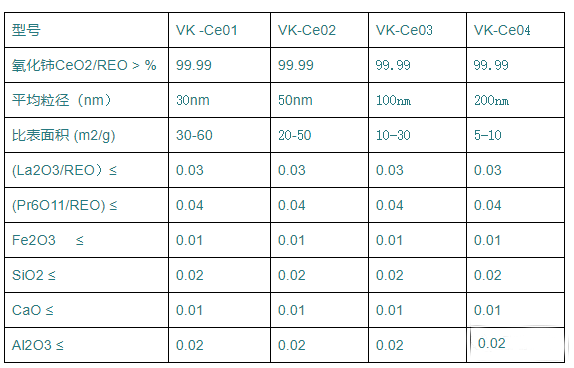This screenshot has height=368, width=574.
Task: Click the (La2O3/REO) ≤ row label
Action: [86, 170]
